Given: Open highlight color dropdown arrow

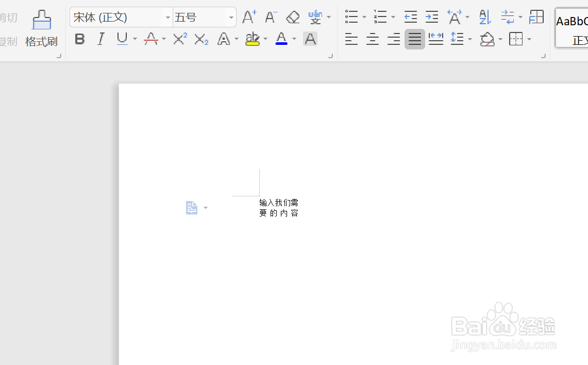Looking at the screenshot, I should point(265,39).
